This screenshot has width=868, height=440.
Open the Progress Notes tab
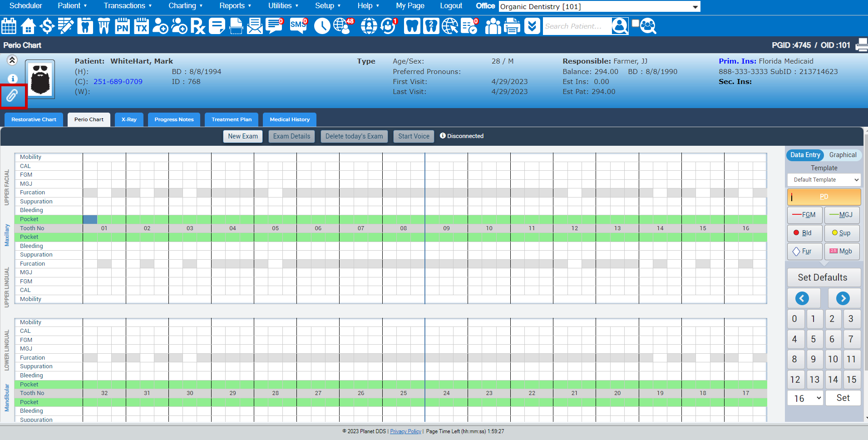coord(174,119)
